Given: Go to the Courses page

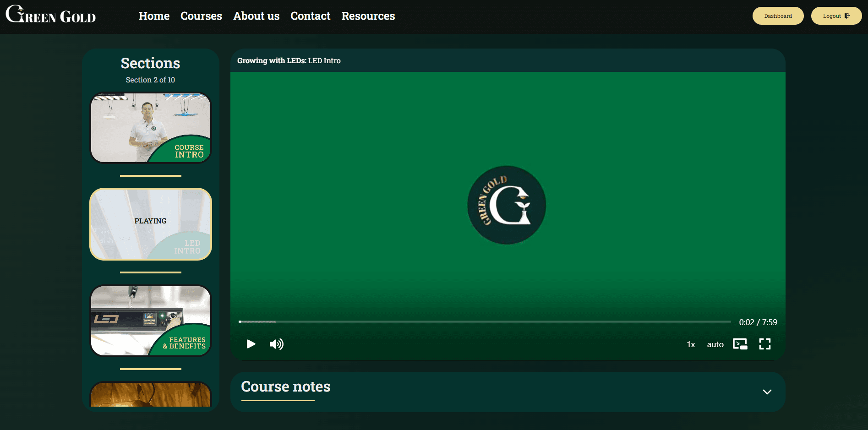Looking at the screenshot, I should coord(201,16).
